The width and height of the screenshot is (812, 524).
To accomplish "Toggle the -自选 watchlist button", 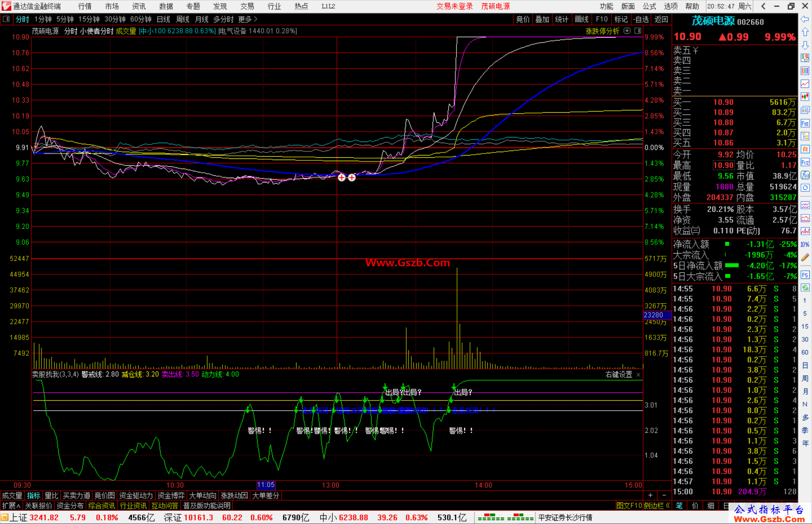I will 641,19.
